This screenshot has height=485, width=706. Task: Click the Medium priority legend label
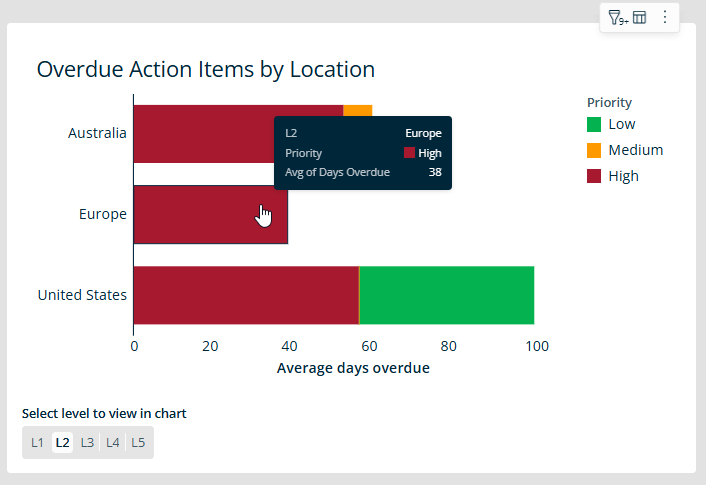(x=635, y=151)
